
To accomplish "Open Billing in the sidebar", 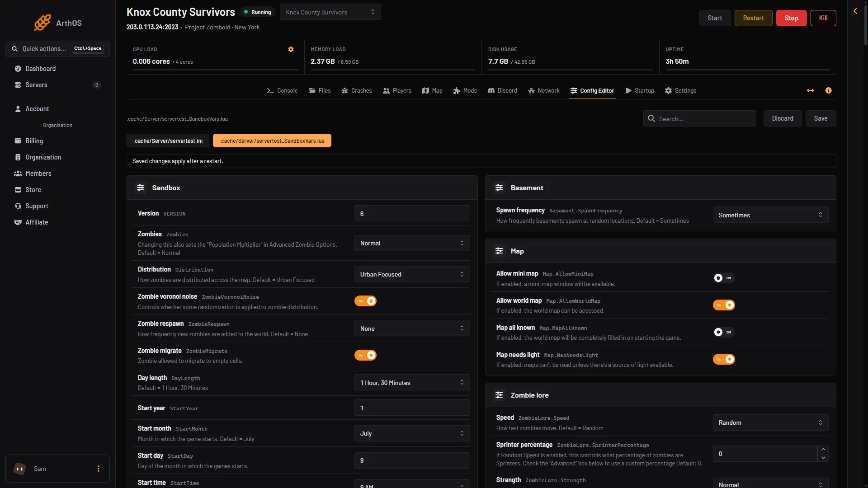I will (57, 141).
